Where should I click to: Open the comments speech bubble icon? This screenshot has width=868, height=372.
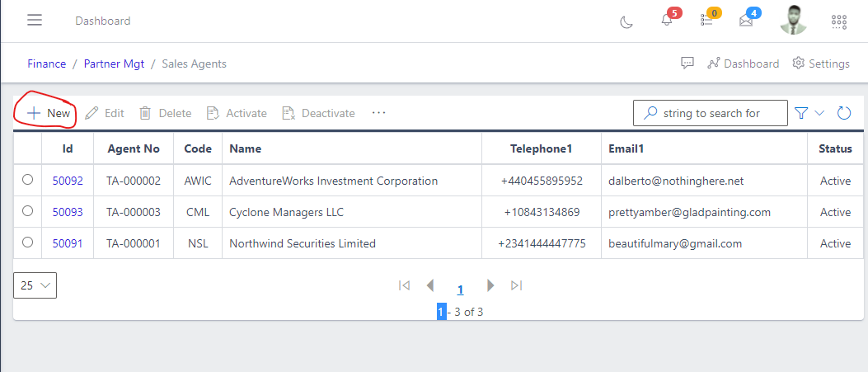[687, 63]
